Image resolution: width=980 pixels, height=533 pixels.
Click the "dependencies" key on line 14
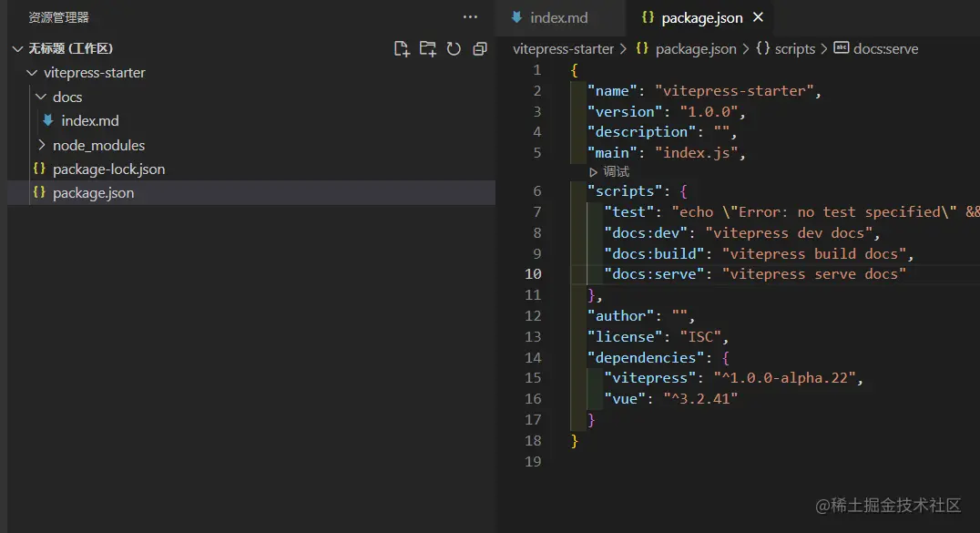coord(646,358)
